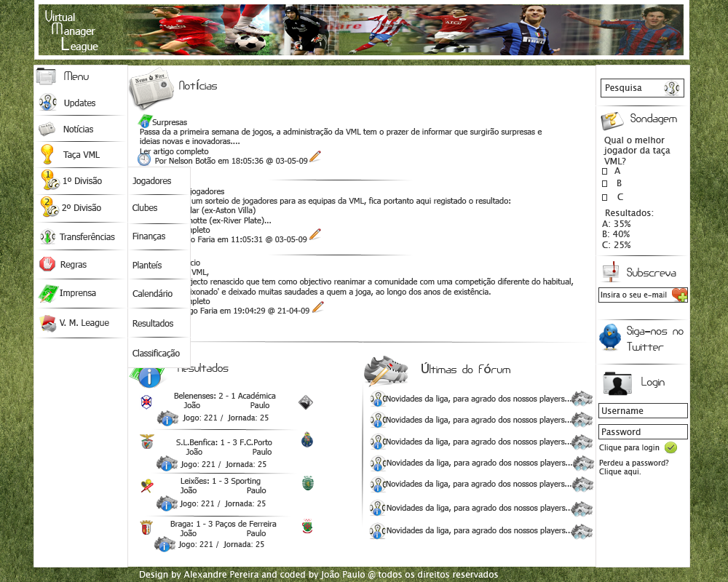Click the 1º Divisão trophy icon

point(50,180)
